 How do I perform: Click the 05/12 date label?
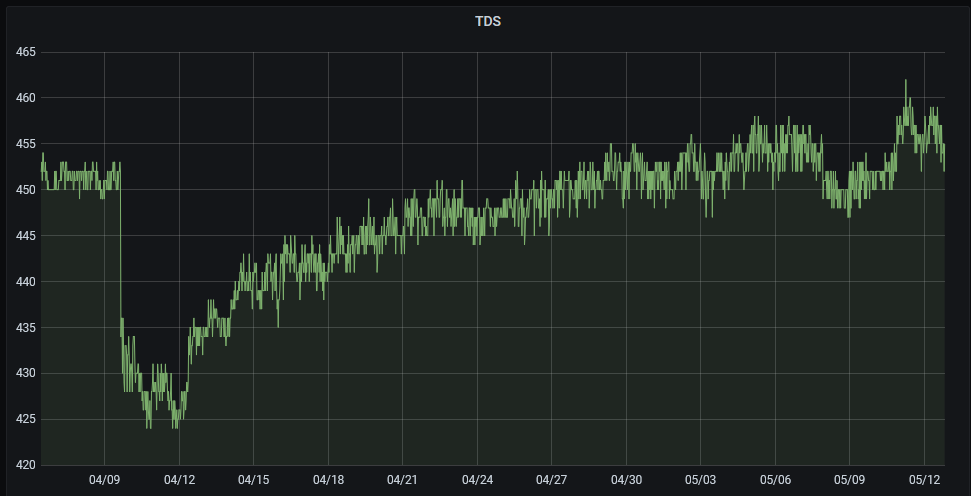924,479
